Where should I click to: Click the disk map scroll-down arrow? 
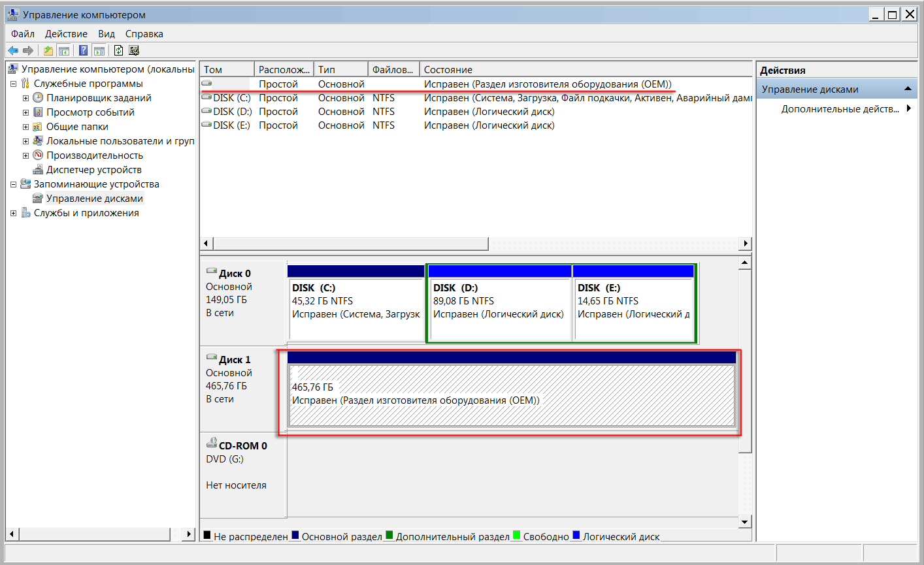tap(745, 521)
